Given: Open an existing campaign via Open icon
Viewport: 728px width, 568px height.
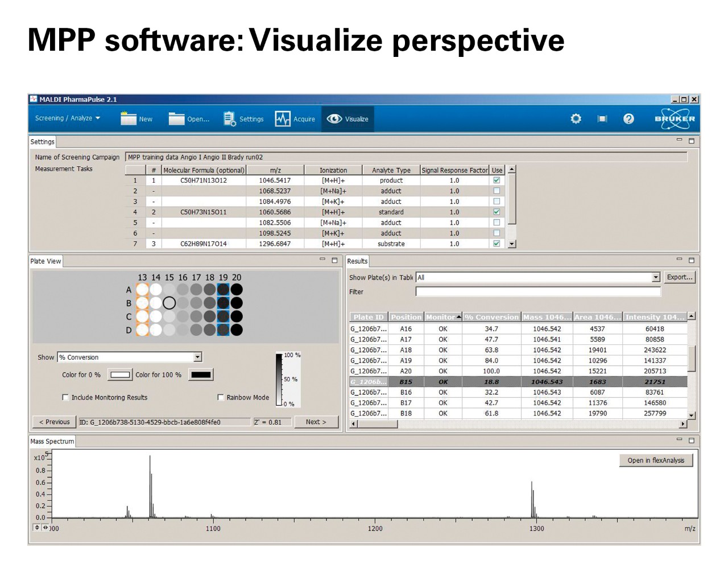Looking at the screenshot, I should tap(176, 118).
